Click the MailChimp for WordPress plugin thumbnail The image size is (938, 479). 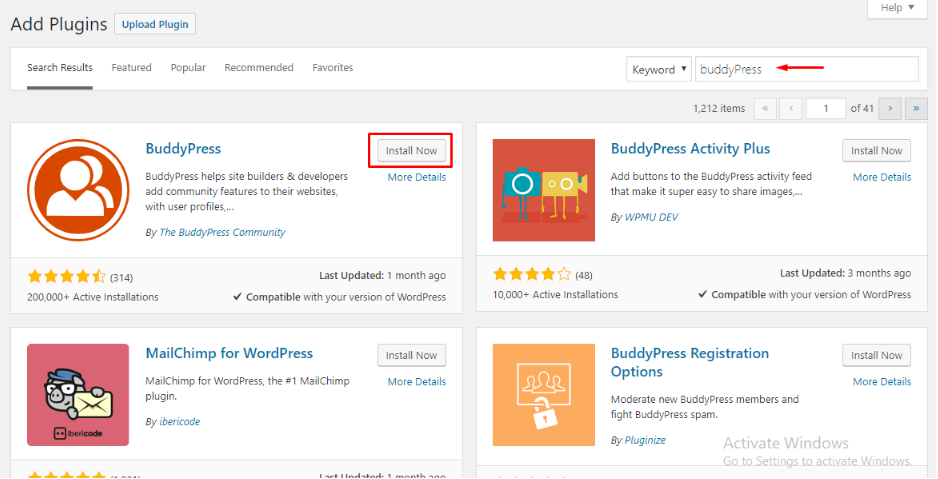coord(78,395)
